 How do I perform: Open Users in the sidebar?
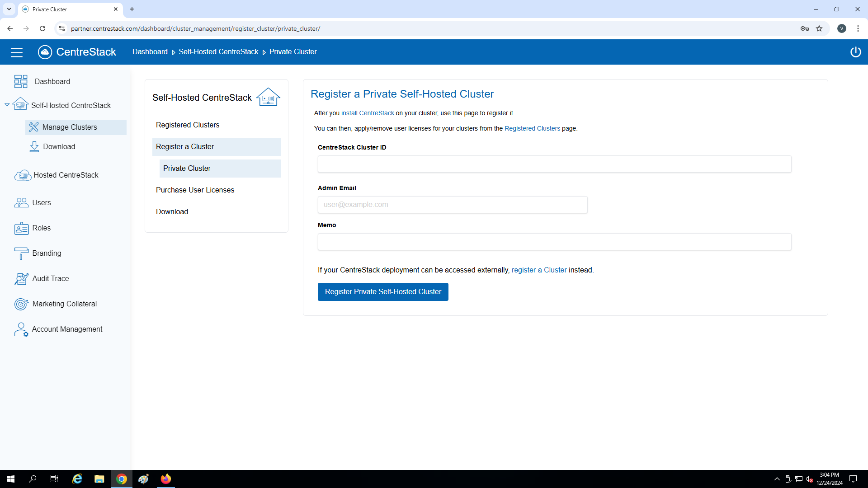click(42, 203)
